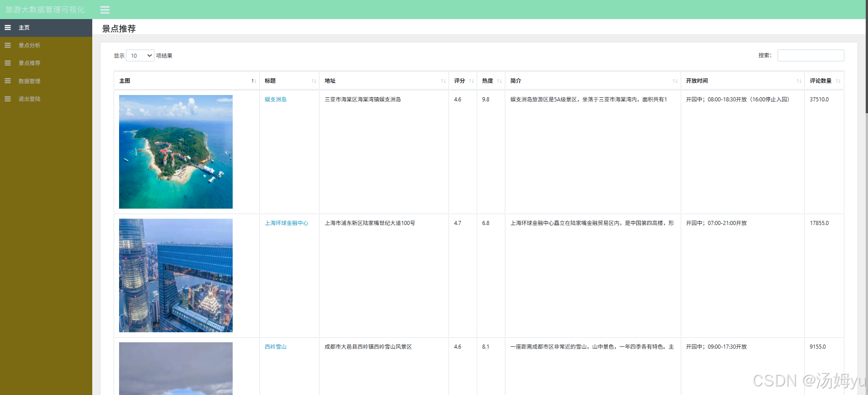Open the 上海环球金融中心 attraction link
868x395 pixels.
pyautogui.click(x=286, y=223)
